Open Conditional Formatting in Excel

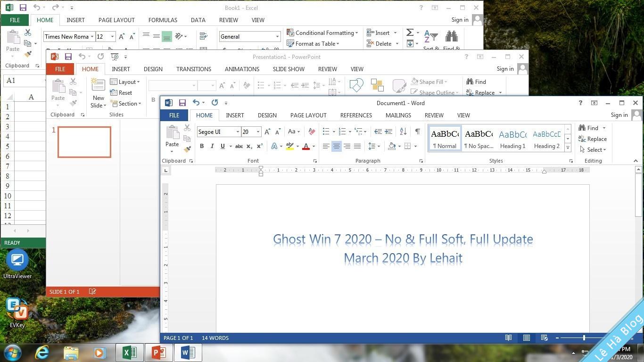[322, 33]
